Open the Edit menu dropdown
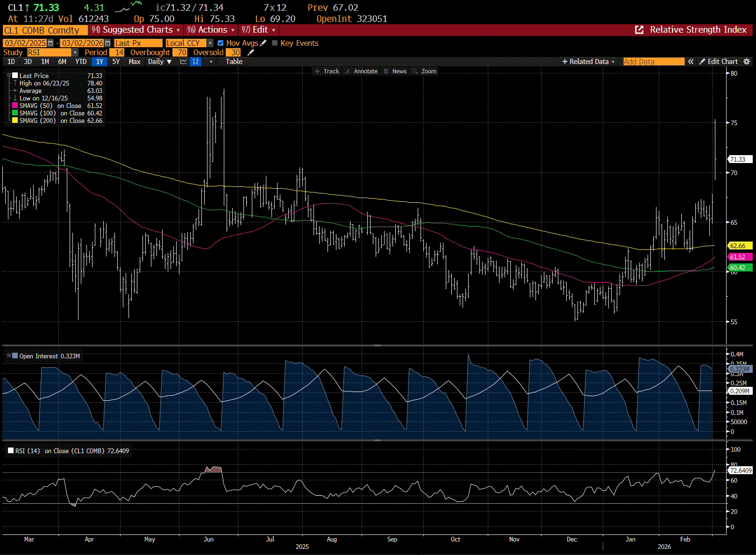The width and height of the screenshot is (756, 555). [x=258, y=30]
